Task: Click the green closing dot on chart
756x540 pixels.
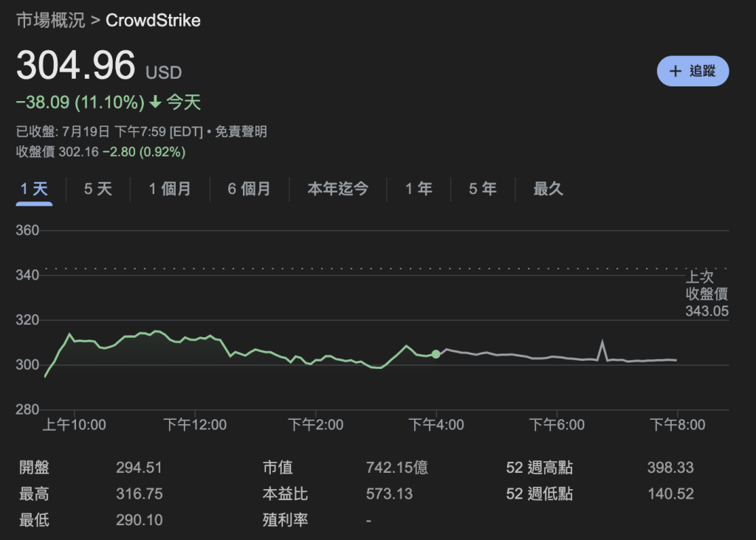Action: coord(436,354)
